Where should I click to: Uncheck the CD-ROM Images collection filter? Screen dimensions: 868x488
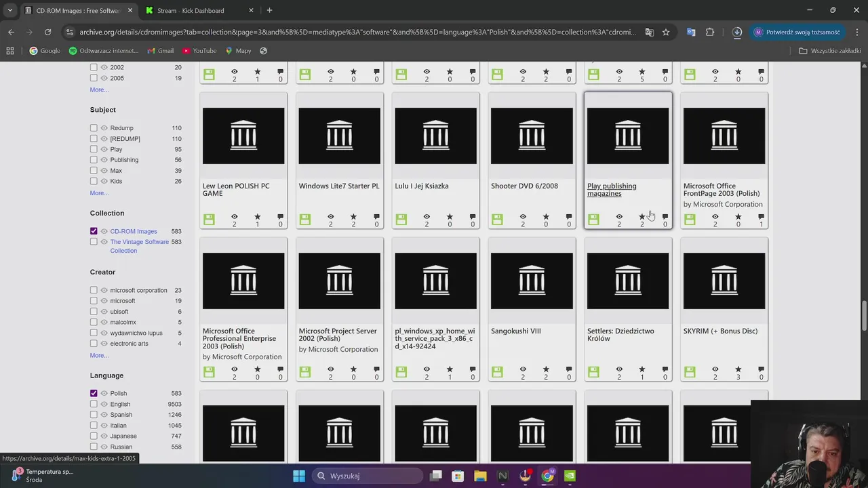[94, 231]
